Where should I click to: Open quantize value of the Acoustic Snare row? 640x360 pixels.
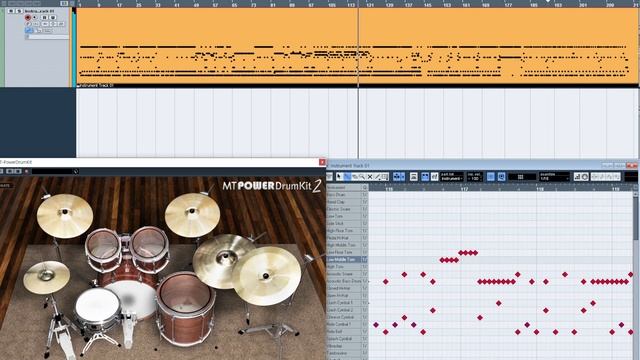coord(365,274)
